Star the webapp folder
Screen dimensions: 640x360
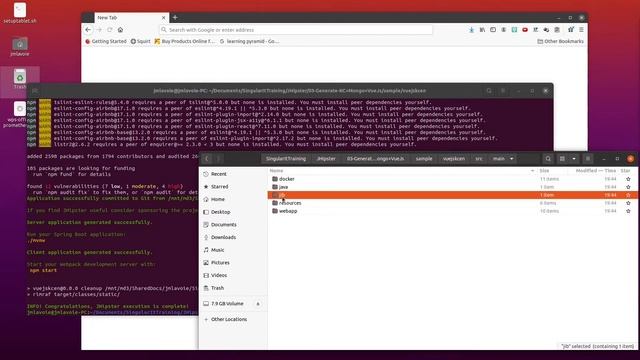(628, 211)
